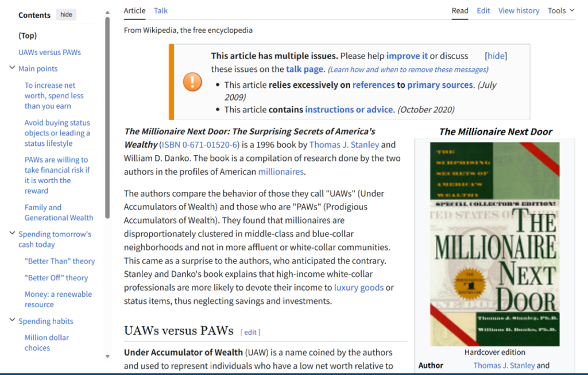Image resolution: width=588 pixels, height=375 pixels.
Task: Edit the UAWs versus PAWs section
Action: click(250, 333)
